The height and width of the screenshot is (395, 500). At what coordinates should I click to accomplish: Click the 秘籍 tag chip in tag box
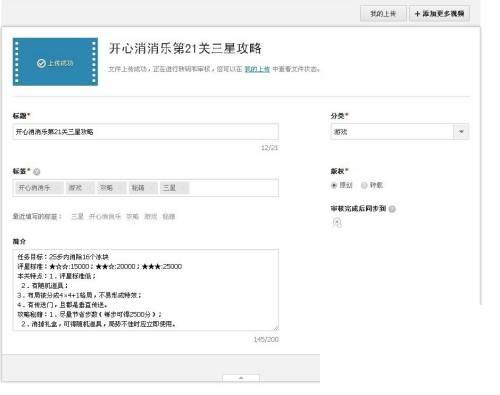(143, 188)
